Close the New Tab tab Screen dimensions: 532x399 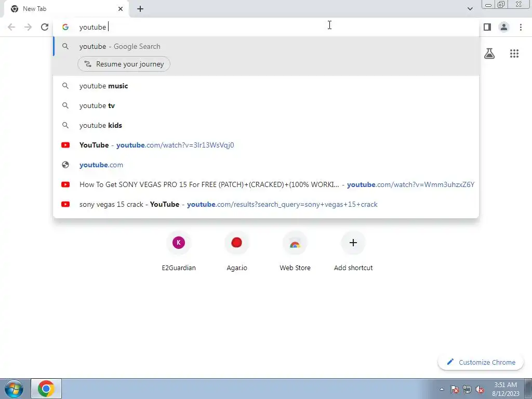(x=121, y=9)
